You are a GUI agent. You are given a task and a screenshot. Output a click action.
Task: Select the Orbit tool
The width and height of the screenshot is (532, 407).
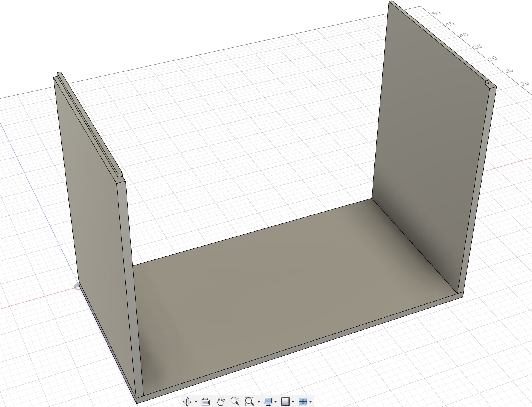click(x=187, y=401)
